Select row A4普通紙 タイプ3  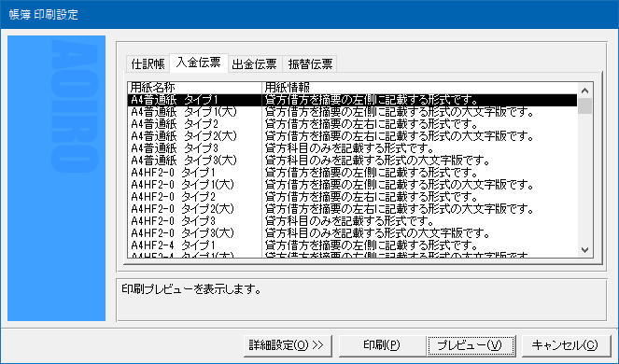coord(352,148)
